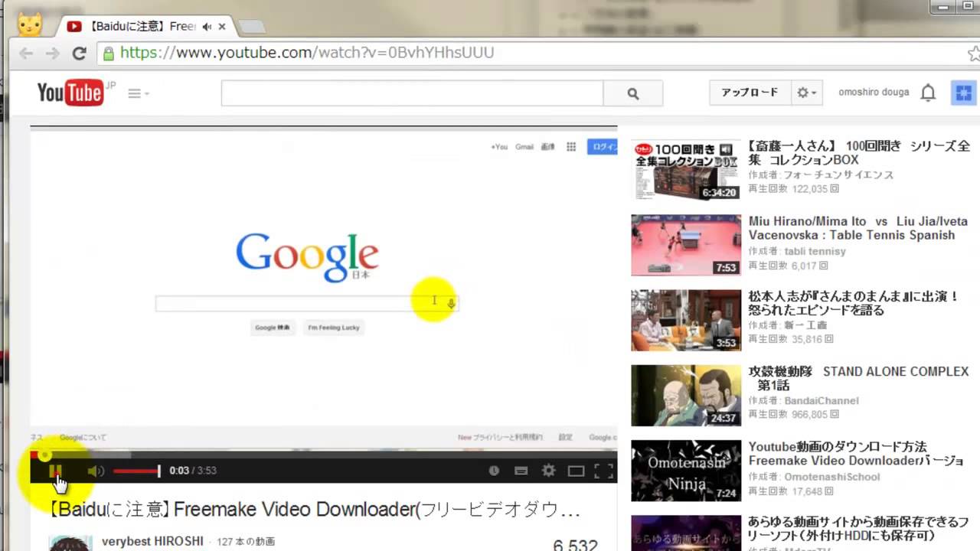Open player settings gear icon
Image resolution: width=980 pixels, height=551 pixels.
pyautogui.click(x=548, y=471)
